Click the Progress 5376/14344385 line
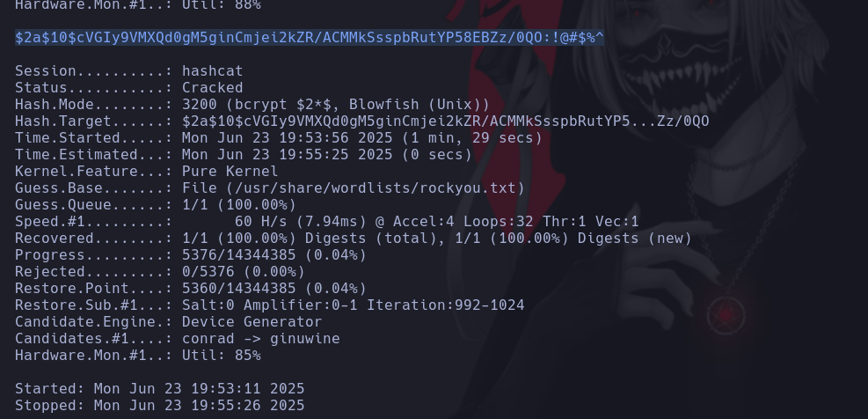 click(190, 255)
